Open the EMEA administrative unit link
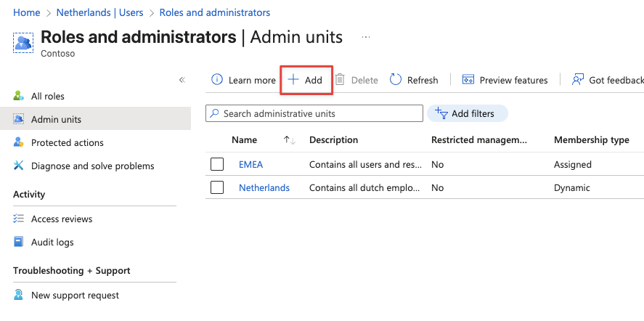The image size is (644, 321). click(250, 164)
